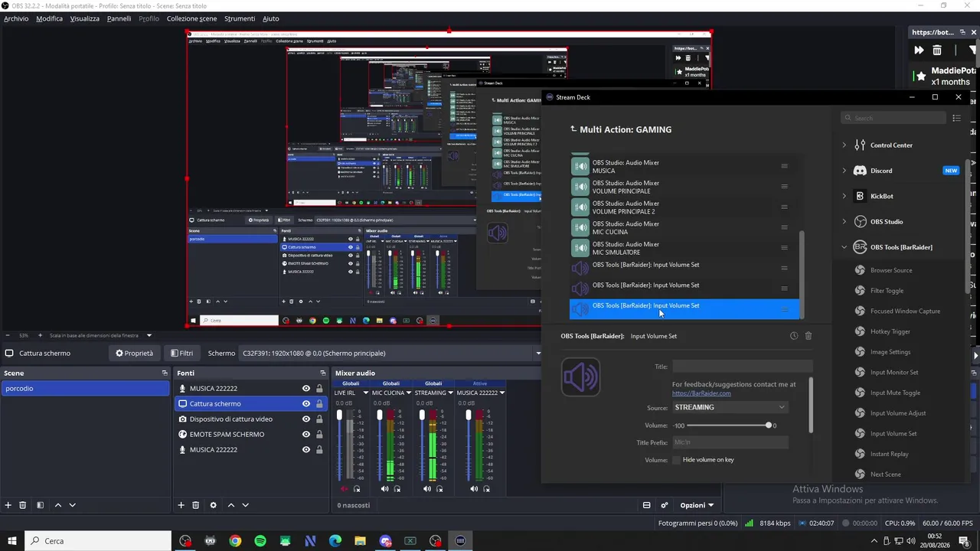Go back using the arrow beside Multi Action: GAMING

[x=573, y=129]
